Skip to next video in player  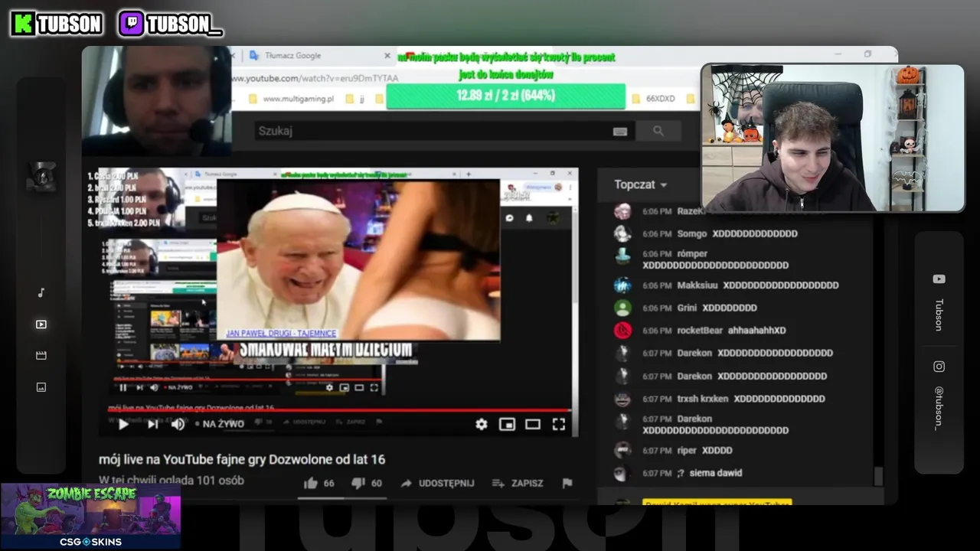(152, 424)
